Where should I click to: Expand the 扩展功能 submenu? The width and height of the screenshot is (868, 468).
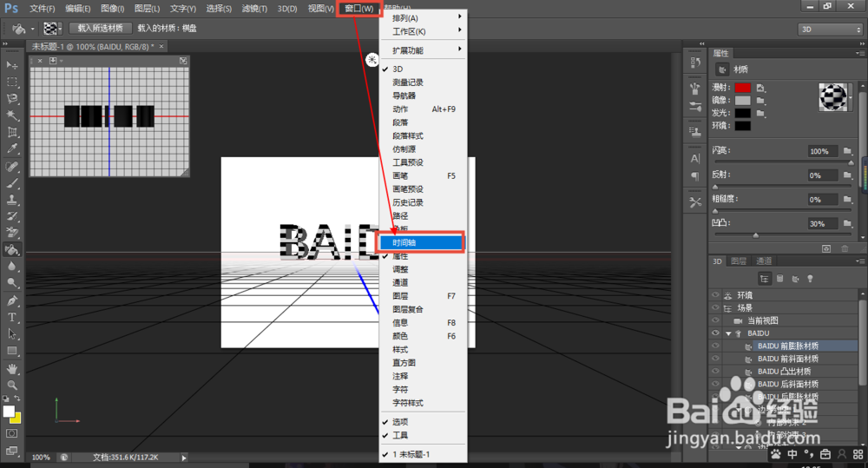tap(423, 50)
